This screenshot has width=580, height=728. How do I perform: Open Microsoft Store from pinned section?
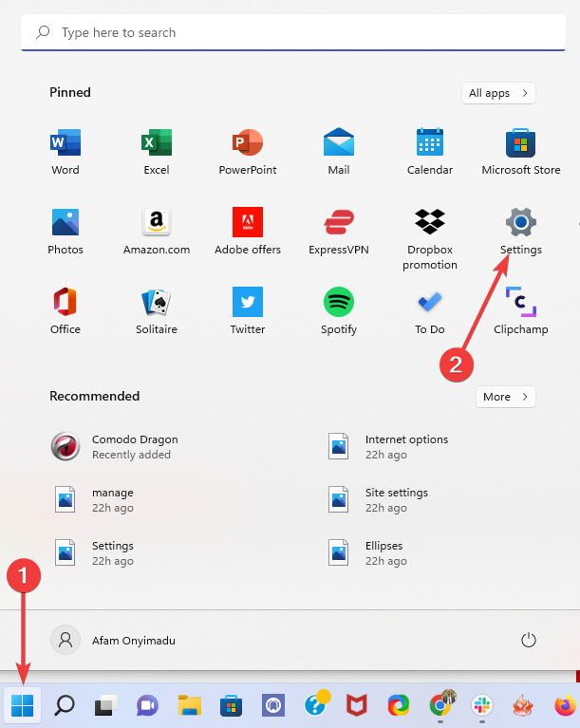pos(520,152)
